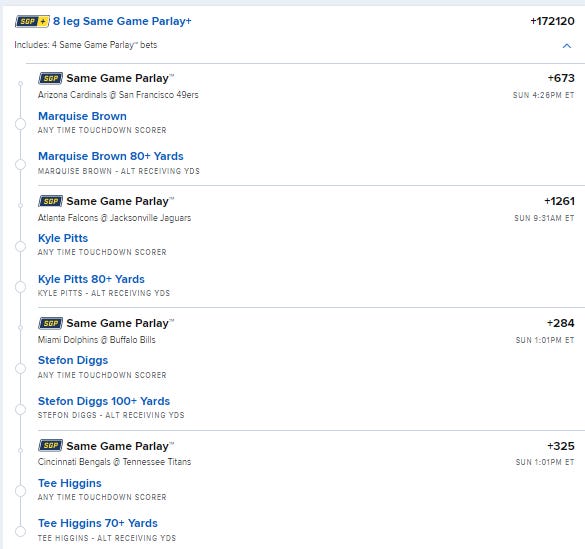Viewport: 585px width, 549px height.
Task: Click Dolphins @ Bills SUN 1:01PM ET time
Action: tap(545, 340)
